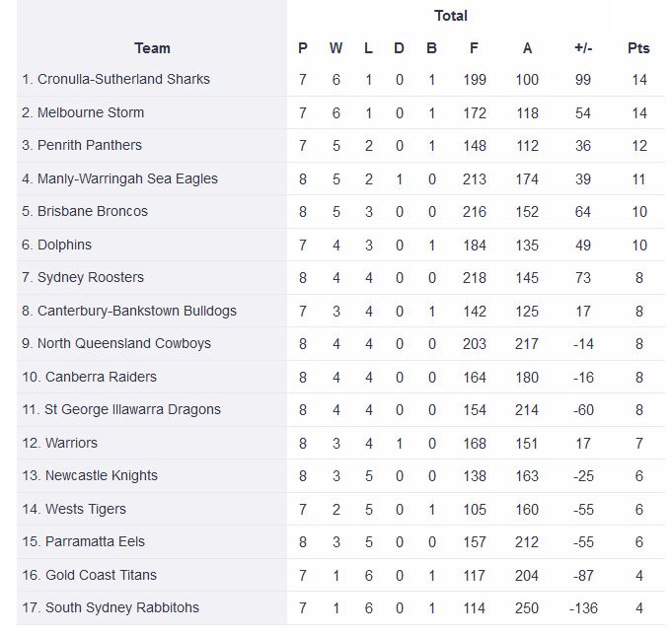Click Canterbury-Bankstown Bulldogs team name
Viewport: 672px width, 635px height.
coord(137,311)
